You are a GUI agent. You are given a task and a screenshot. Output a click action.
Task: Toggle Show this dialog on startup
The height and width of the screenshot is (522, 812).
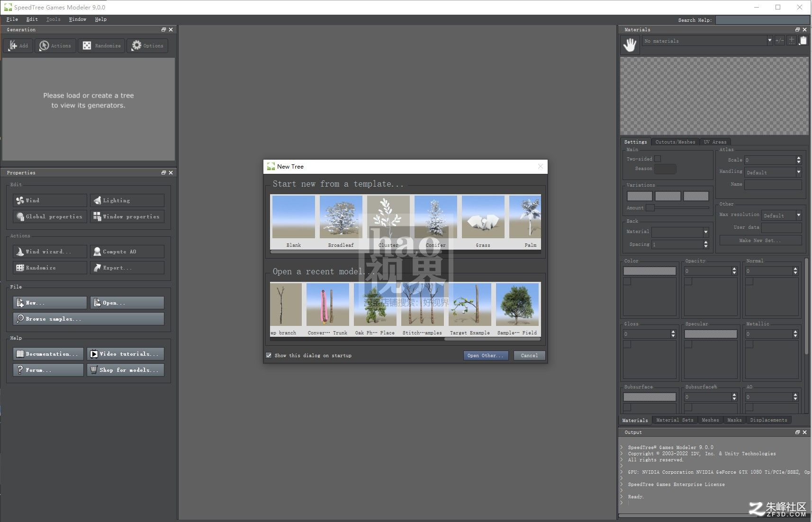269,355
